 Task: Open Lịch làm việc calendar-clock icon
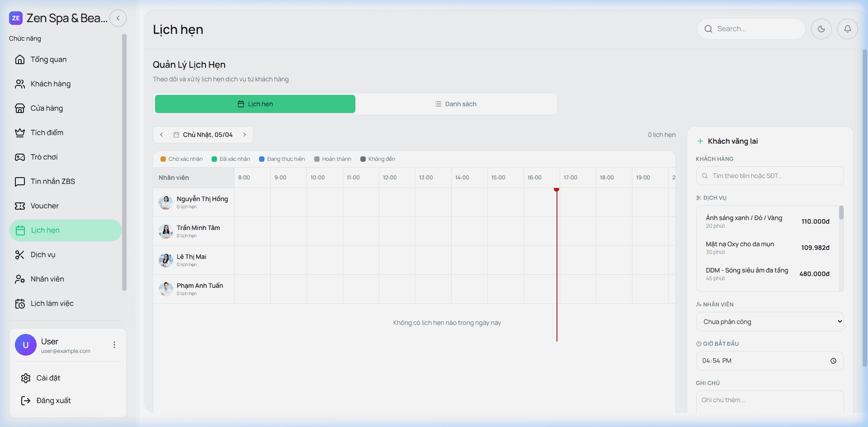point(20,304)
